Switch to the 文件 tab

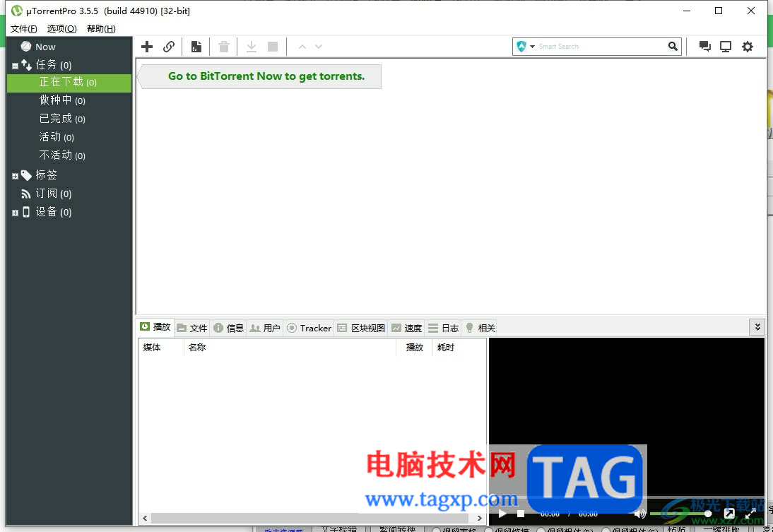click(x=192, y=328)
